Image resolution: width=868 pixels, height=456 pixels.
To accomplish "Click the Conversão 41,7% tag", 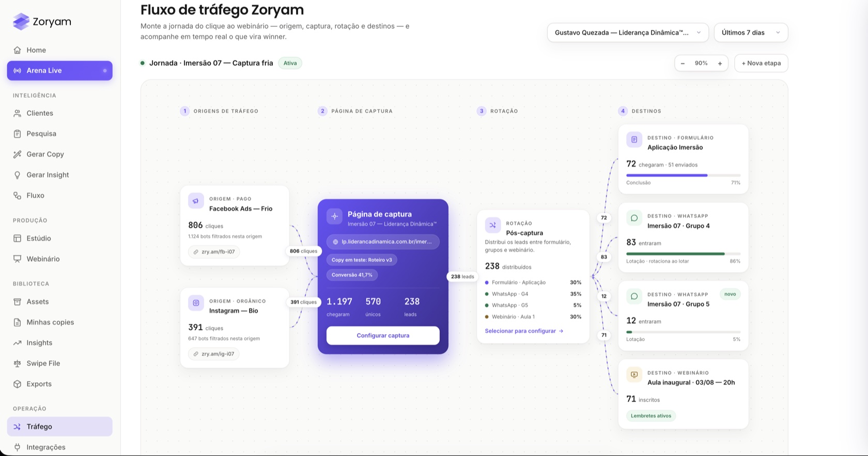I will click(x=352, y=275).
